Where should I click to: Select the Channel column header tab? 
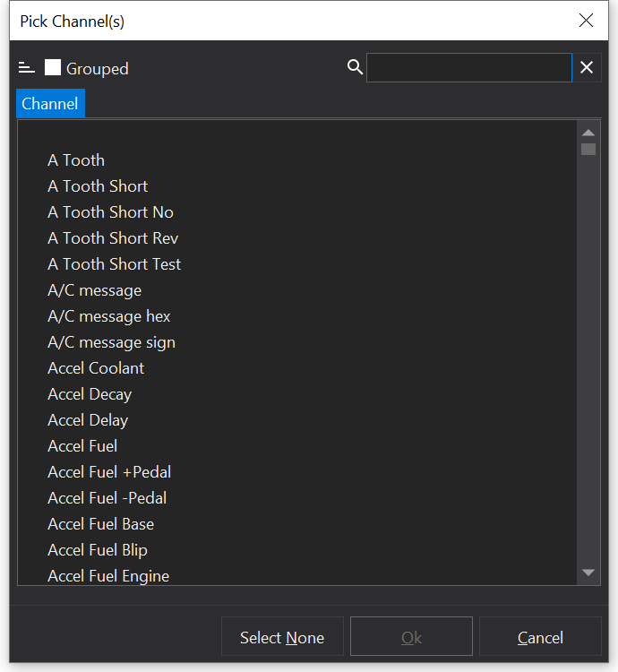pos(50,104)
